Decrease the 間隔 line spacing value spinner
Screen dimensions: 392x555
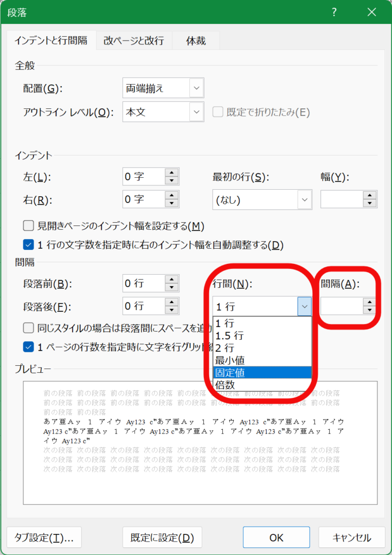tap(370, 311)
